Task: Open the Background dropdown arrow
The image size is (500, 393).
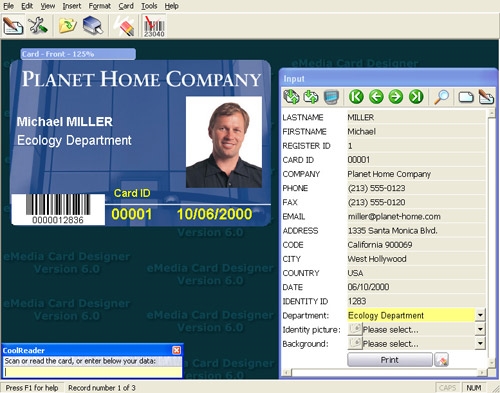Action: (x=480, y=343)
